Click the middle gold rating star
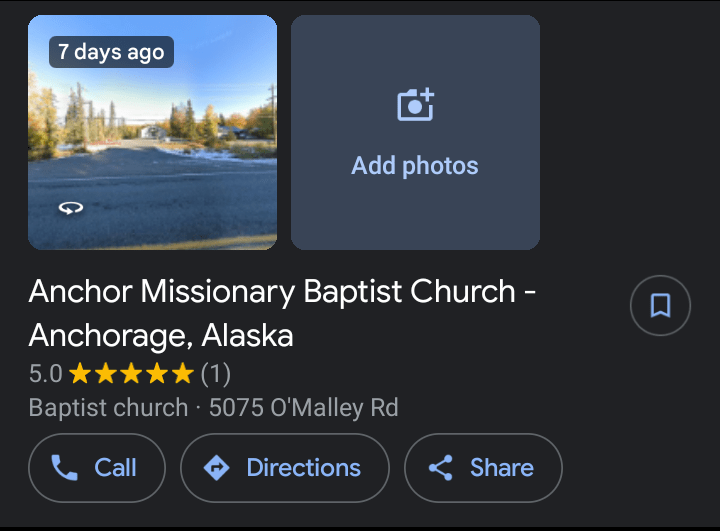The width and height of the screenshot is (720, 531). [x=131, y=375]
